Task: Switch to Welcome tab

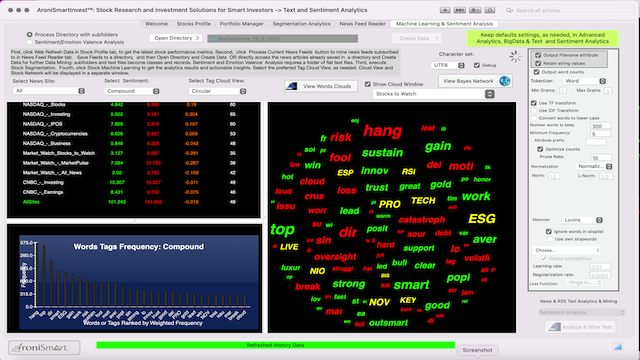Action: click(x=156, y=24)
